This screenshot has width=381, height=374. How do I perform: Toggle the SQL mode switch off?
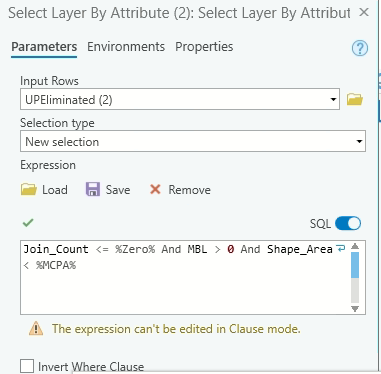pyautogui.click(x=348, y=223)
